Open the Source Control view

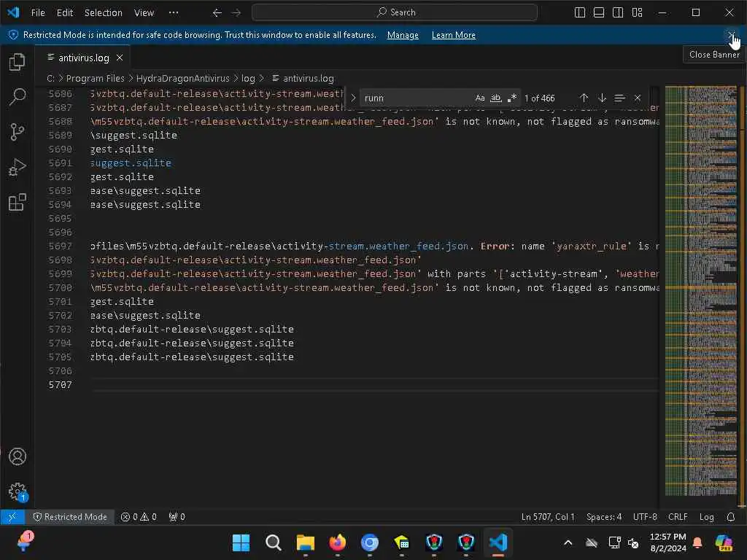(18, 132)
